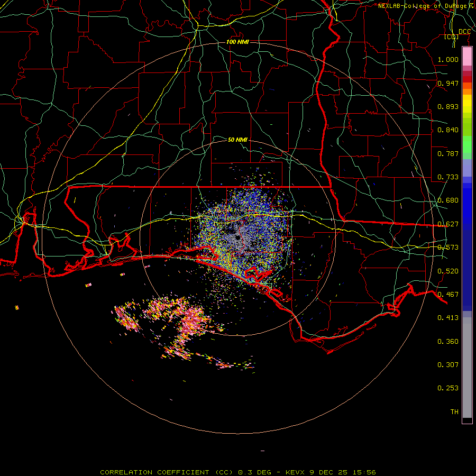Click the "DCC" label above color bar
This screenshot has width=476, height=476.
(x=464, y=32)
